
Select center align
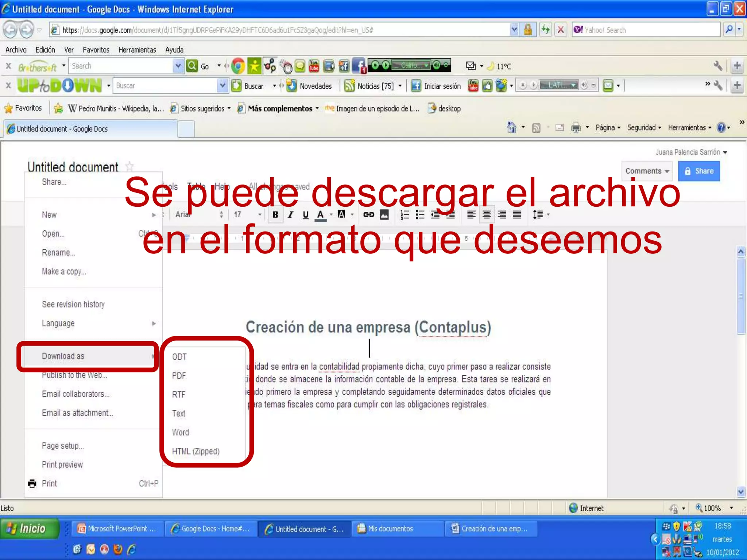point(487,215)
